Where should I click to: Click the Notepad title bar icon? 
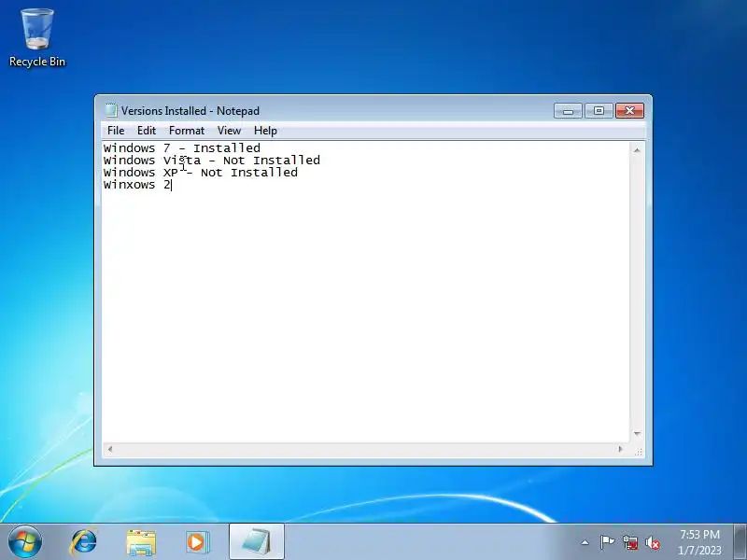[x=110, y=110]
